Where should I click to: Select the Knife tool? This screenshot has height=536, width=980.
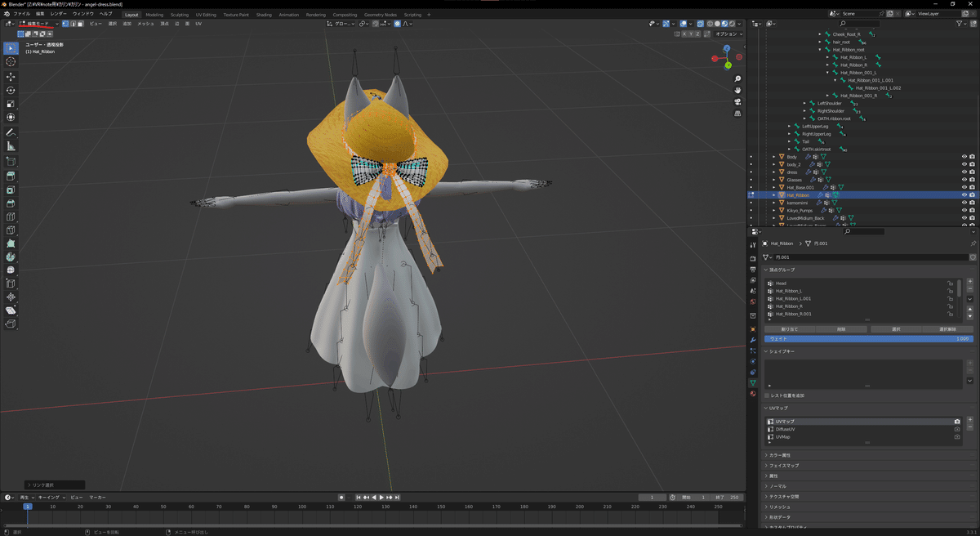pos(11,231)
